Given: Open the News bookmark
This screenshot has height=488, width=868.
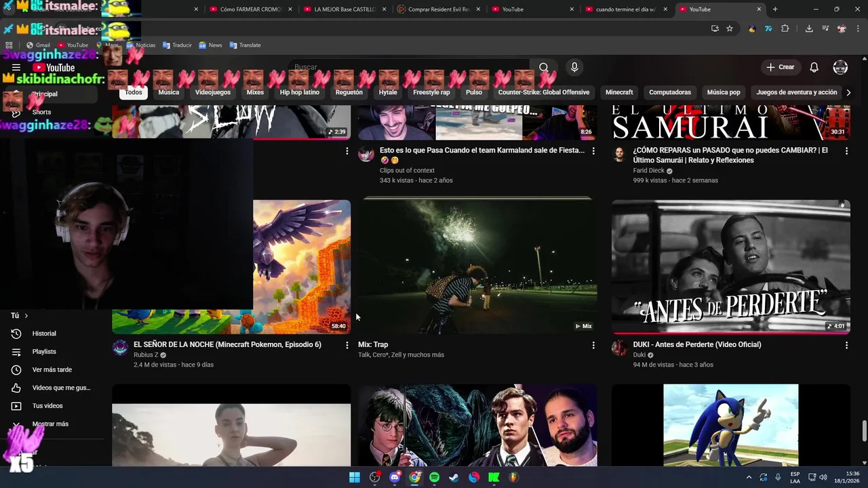Looking at the screenshot, I should (x=210, y=45).
